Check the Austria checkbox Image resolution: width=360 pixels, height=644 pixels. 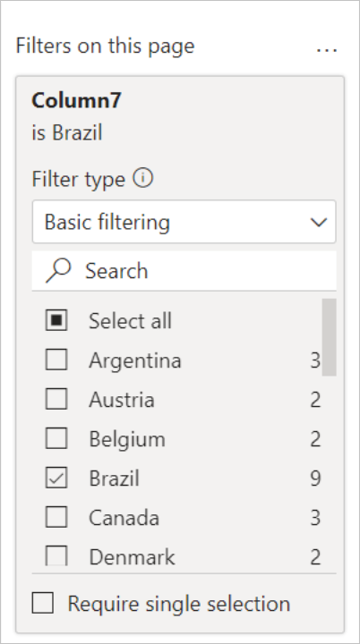point(56,399)
